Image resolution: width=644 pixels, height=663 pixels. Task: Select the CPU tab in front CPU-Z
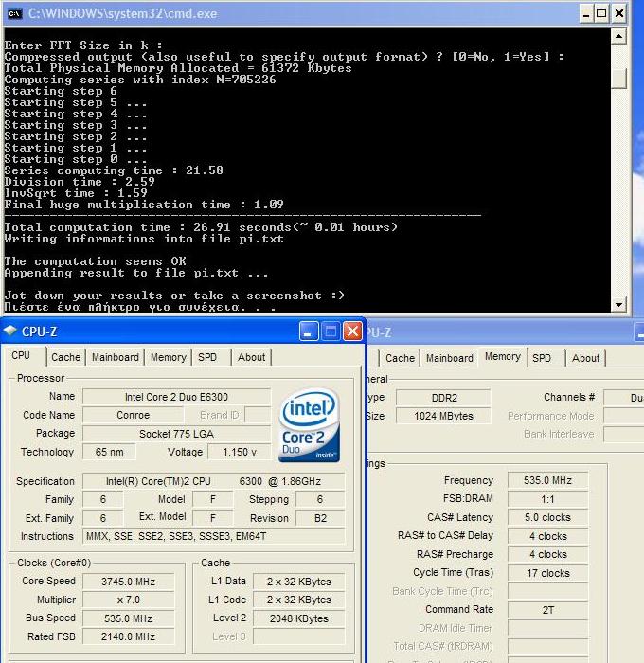pos(21,355)
